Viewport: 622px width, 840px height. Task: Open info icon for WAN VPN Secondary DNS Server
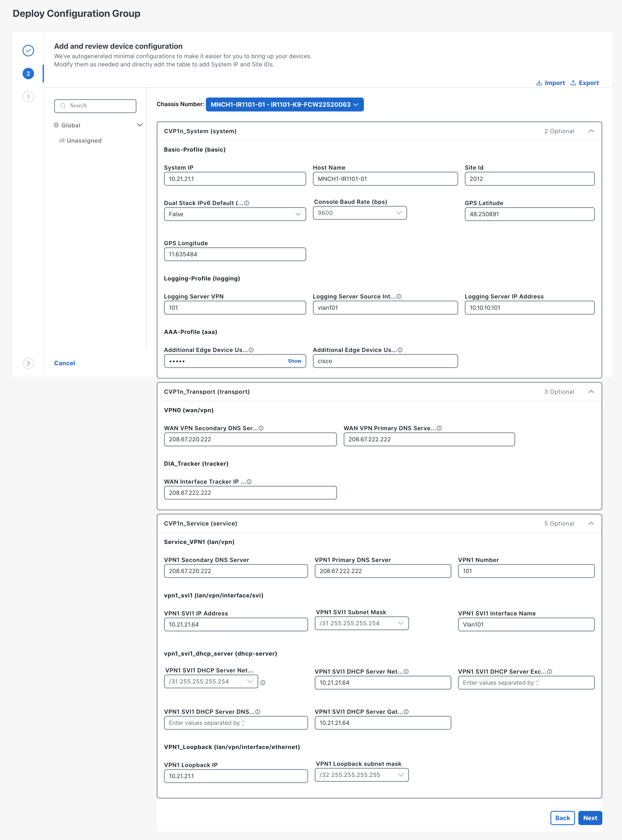261,428
